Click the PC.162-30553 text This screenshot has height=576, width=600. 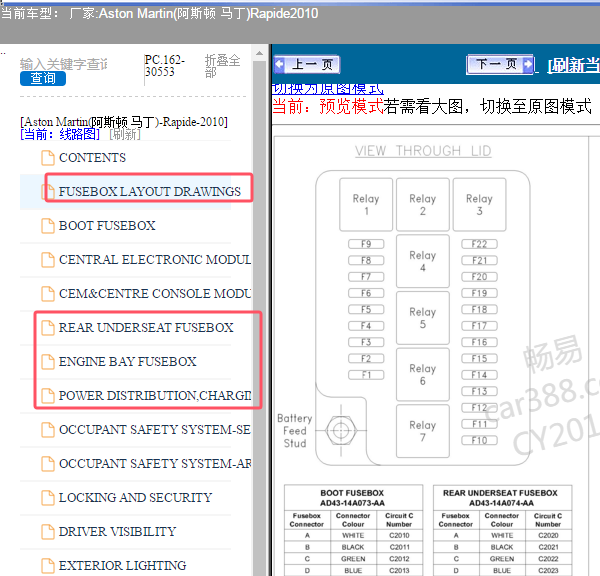pos(165,66)
